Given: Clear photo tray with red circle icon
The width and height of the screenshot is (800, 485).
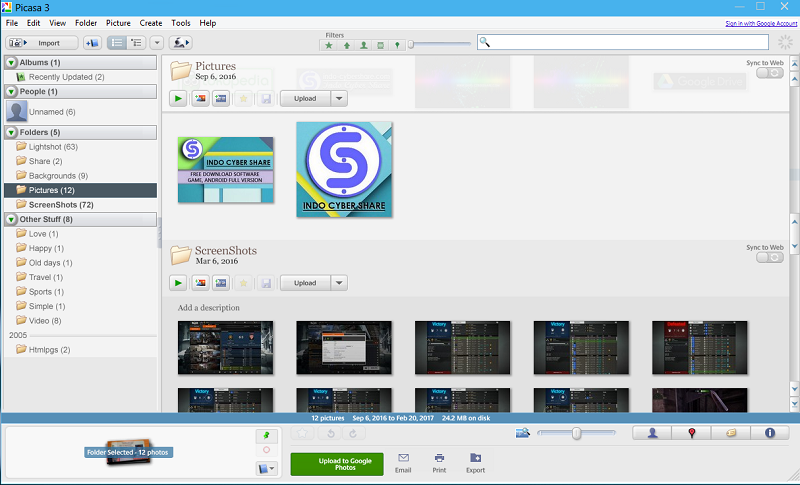Looking at the screenshot, I should pyautogui.click(x=266, y=450).
